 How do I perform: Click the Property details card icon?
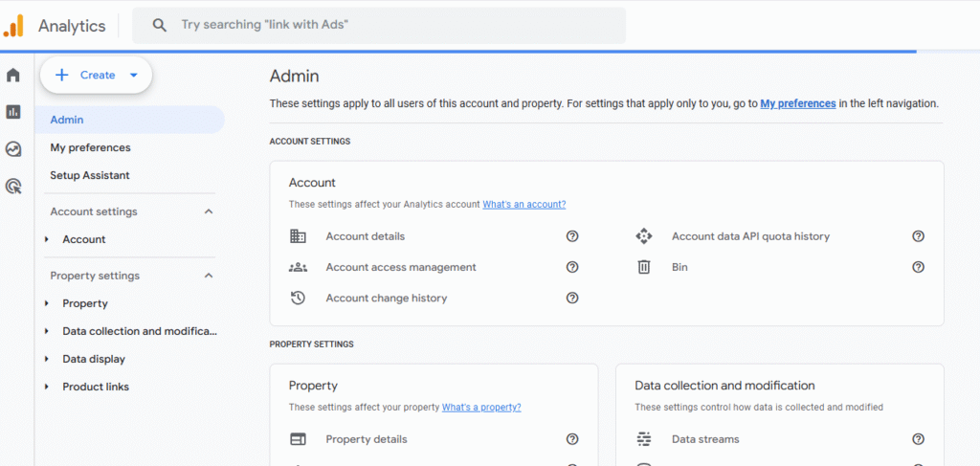pos(299,439)
